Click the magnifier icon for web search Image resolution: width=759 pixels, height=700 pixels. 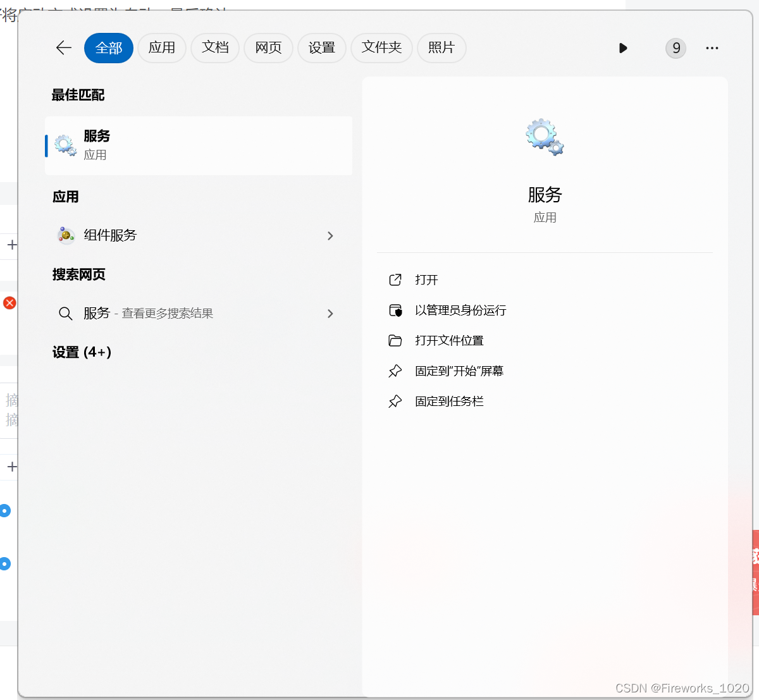pos(65,314)
